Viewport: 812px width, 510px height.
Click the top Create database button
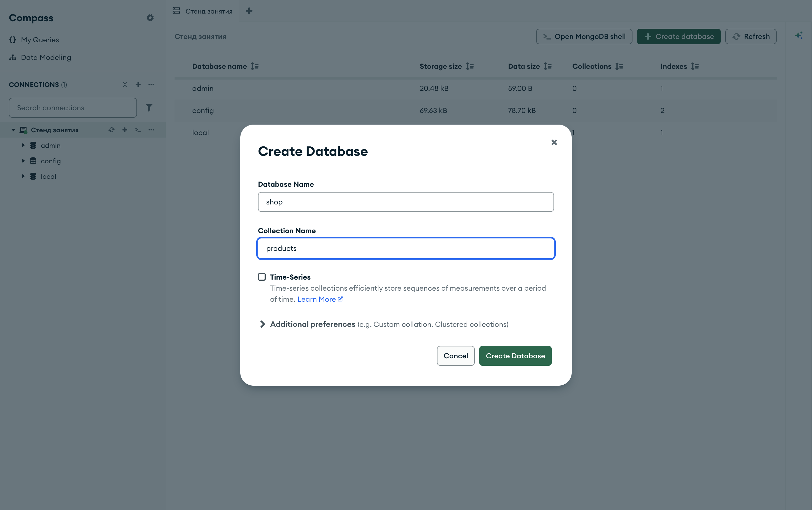[679, 36]
